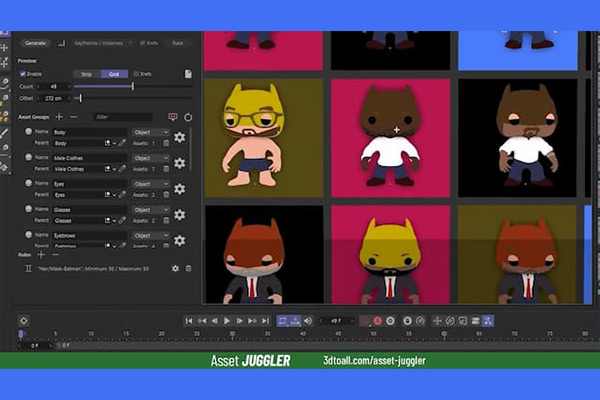The image size is (600, 400).
Task: Click the document icon in Preview row
Action: pyautogui.click(x=188, y=74)
